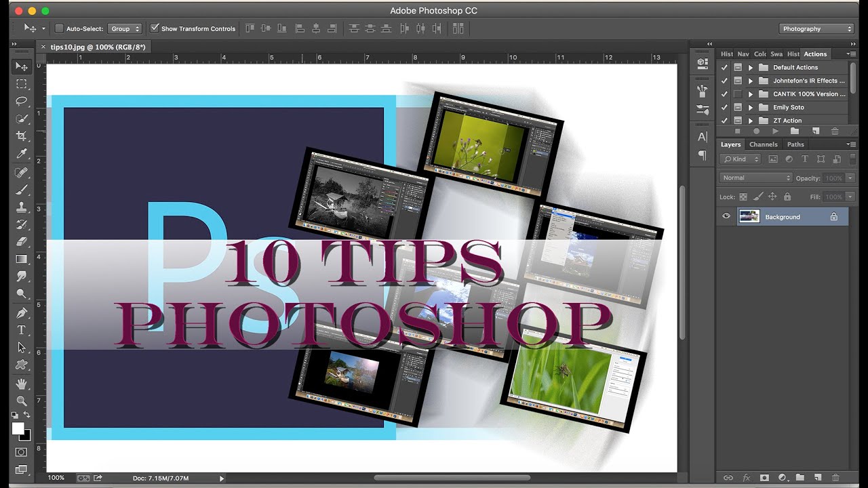
Task: Open Auto-Select Group dropdown
Action: (x=125, y=28)
